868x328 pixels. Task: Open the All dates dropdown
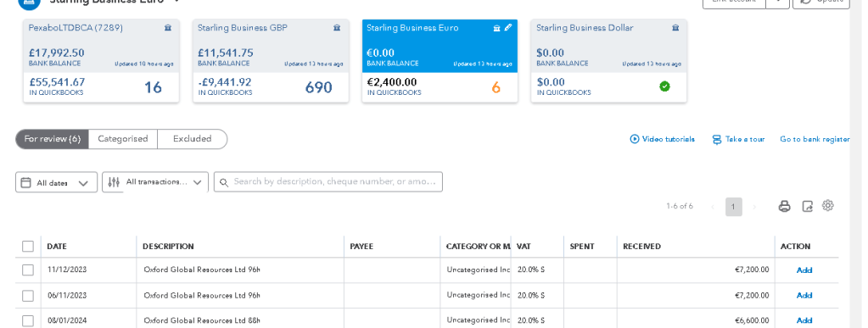(57, 182)
